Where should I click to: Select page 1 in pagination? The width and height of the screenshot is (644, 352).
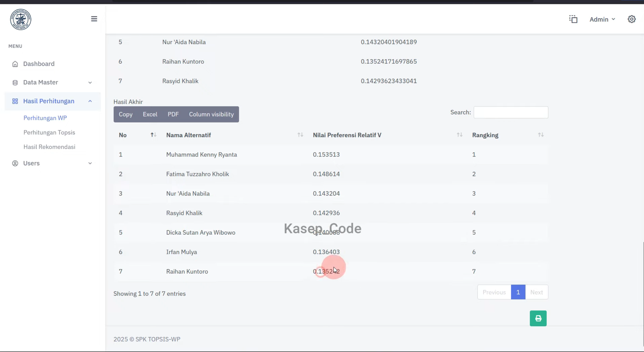[518, 292]
